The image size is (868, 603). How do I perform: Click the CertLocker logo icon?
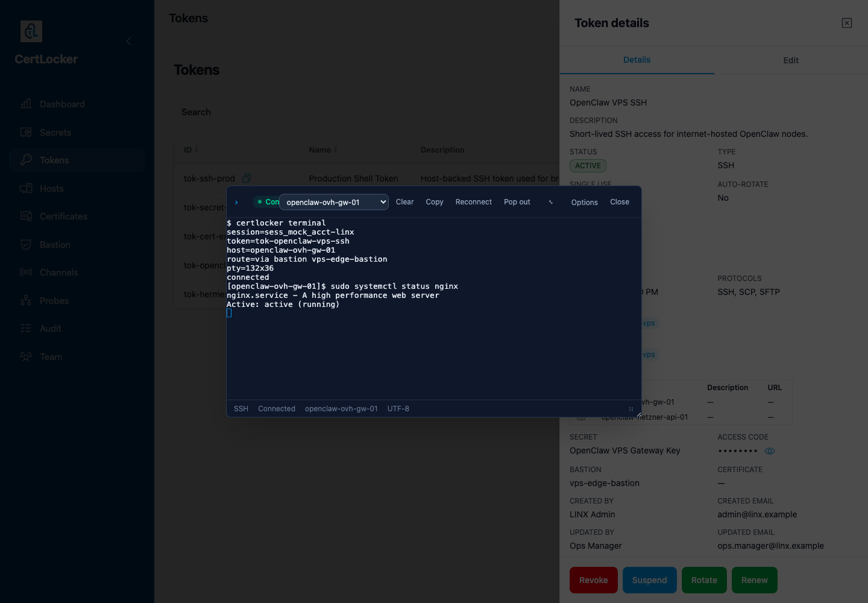31,31
